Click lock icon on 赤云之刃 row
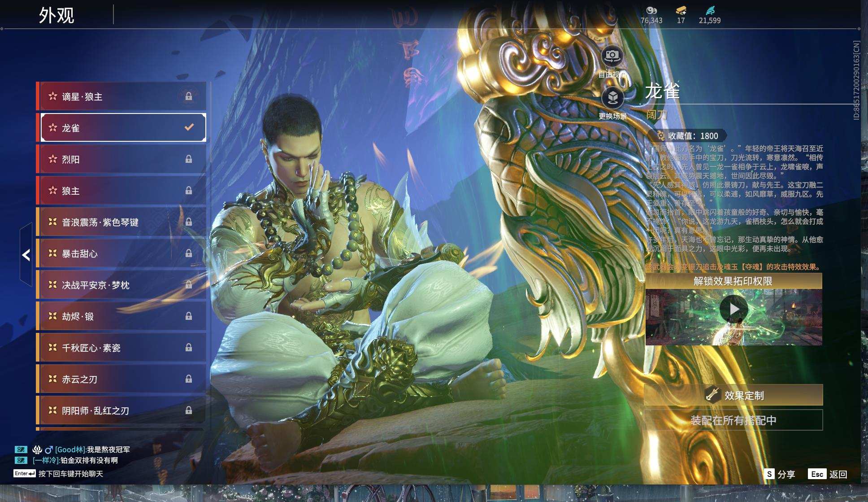Screen dimensions: 868x502 (x=189, y=379)
